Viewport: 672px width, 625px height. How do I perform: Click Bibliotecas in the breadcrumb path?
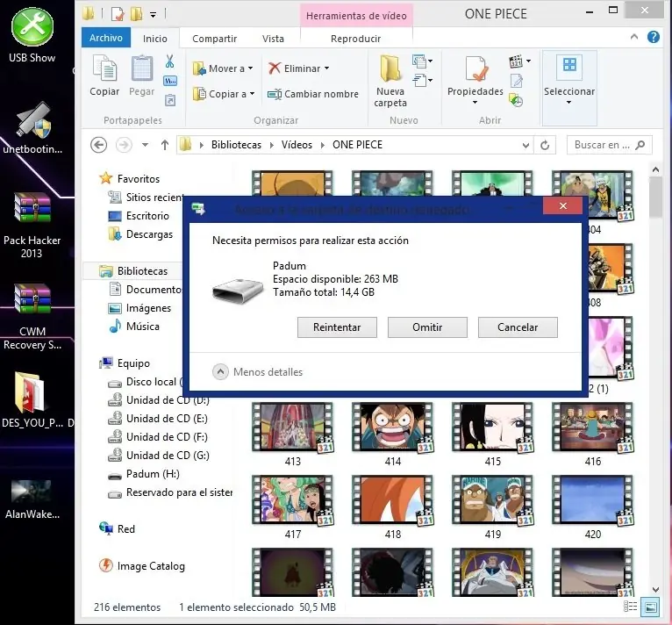pos(236,145)
